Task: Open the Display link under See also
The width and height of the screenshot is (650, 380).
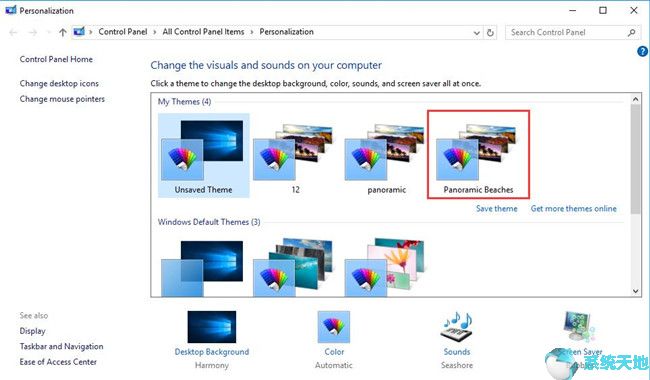Action: click(32, 331)
